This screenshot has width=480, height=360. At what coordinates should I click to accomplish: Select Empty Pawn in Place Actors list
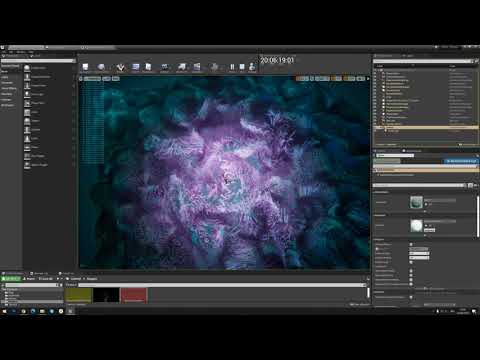tap(48, 86)
